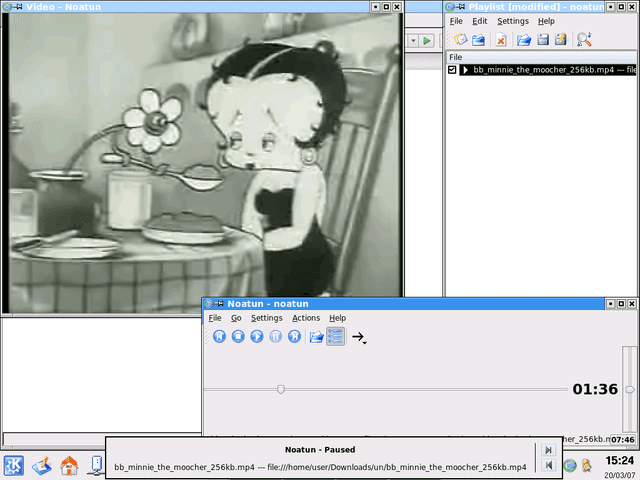
Task: Toggle the playlist window button
Action: tap(336, 337)
